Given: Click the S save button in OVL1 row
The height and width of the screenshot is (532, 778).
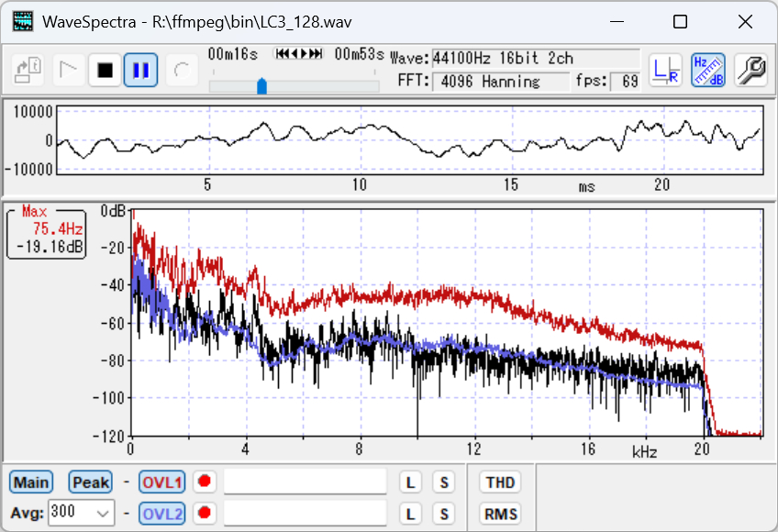Looking at the screenshot, I should pyautogui.click(x=444, y=482).
